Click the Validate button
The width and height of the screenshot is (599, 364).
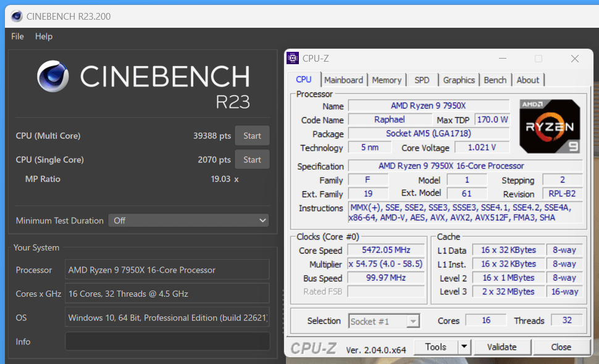tap(502, 347)
